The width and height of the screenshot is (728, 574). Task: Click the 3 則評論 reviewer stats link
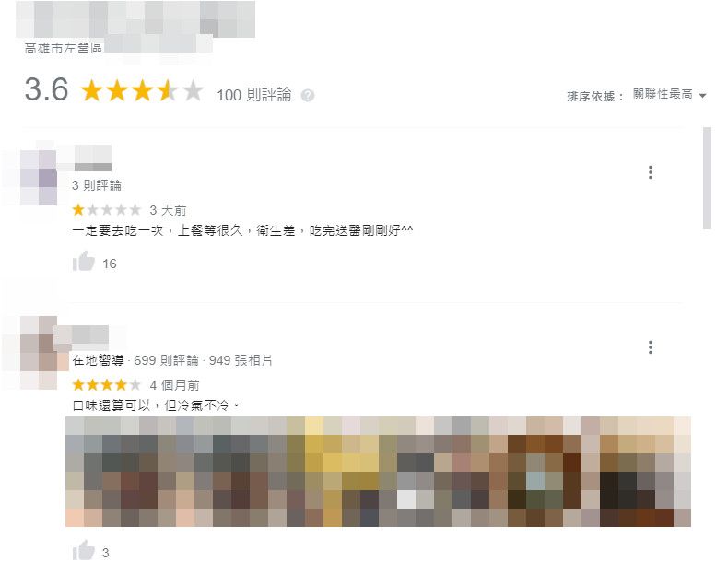pos(97,185)
